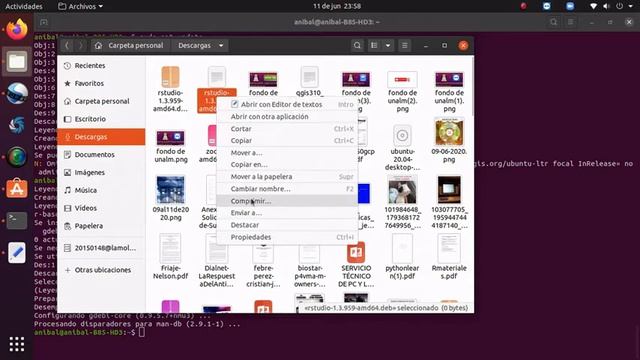Open the text editor dock icon
The width and height of the screenshot is (640, 360).
[x=17, y=253]
